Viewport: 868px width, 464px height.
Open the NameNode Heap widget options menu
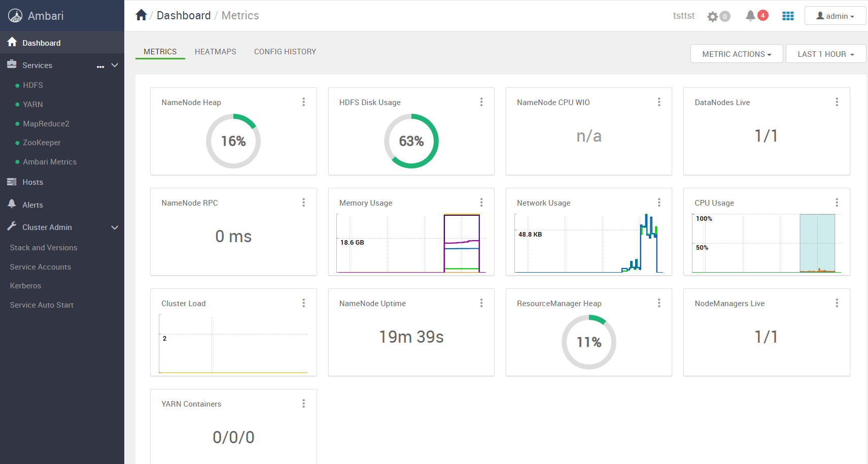coord(304,102)
